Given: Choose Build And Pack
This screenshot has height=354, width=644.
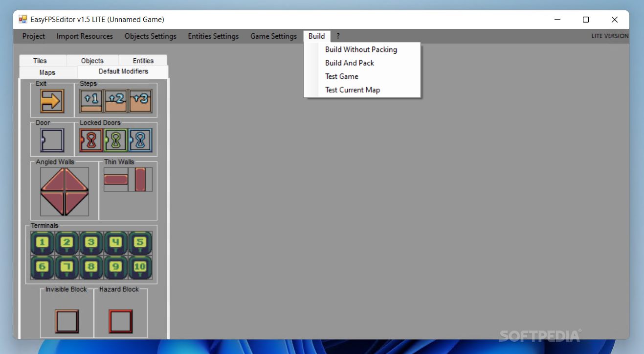Looking at the screenshot, I should 362,63.
